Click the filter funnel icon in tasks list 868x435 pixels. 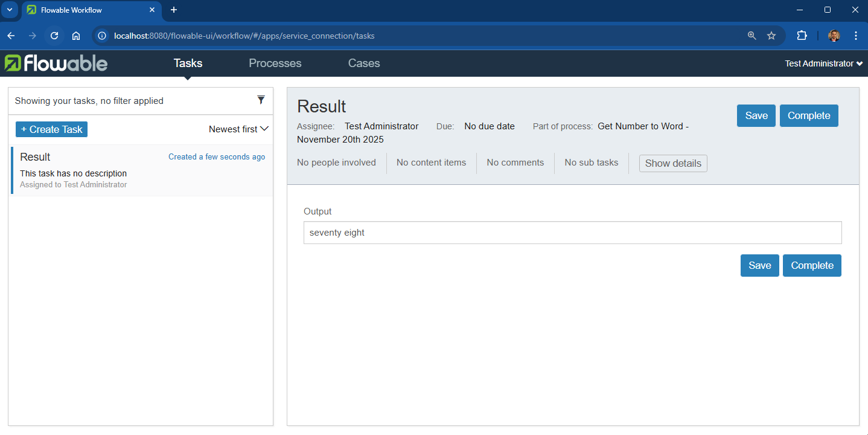[x=261, y=100]
